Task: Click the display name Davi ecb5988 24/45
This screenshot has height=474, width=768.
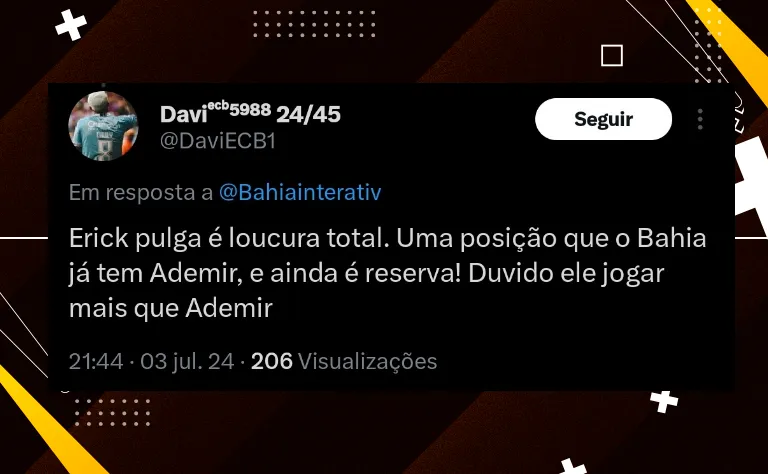Action: click(x=250, y=114)
